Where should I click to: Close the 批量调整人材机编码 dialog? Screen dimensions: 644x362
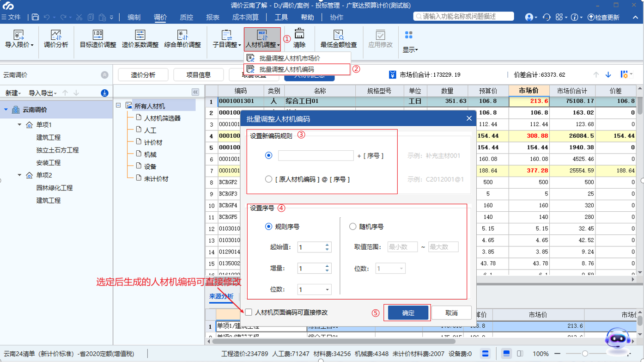469,119
